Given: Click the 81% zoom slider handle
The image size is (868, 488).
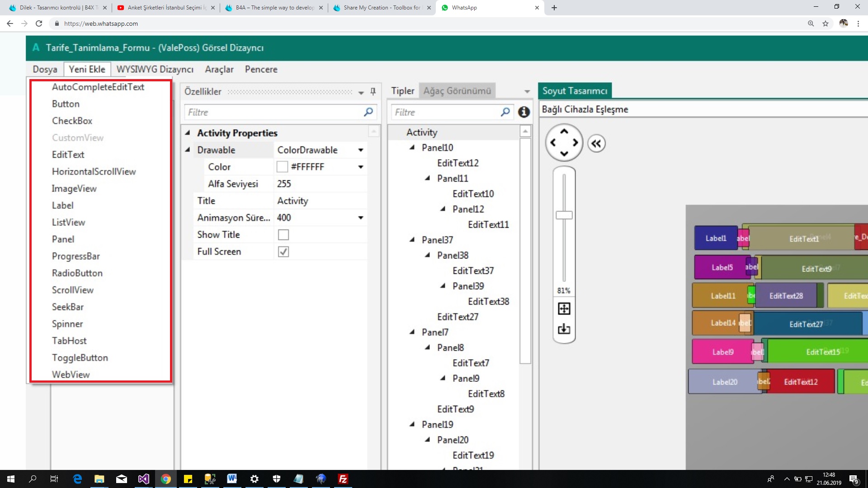Looking at the screenshot, I should tap(564, 215).
